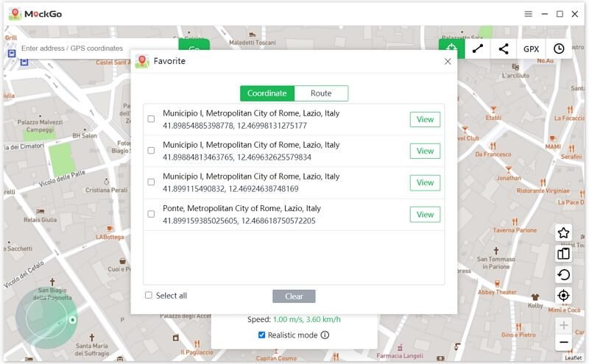The height and width of the screenshot is (364, 589).
Task: Click the teleport mode crosshair icon
Action: (451, 49)
